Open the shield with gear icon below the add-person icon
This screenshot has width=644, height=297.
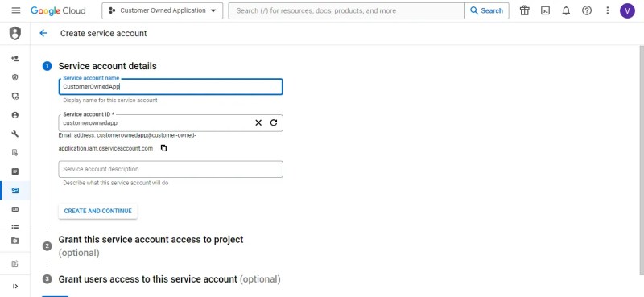pos(15,96)
